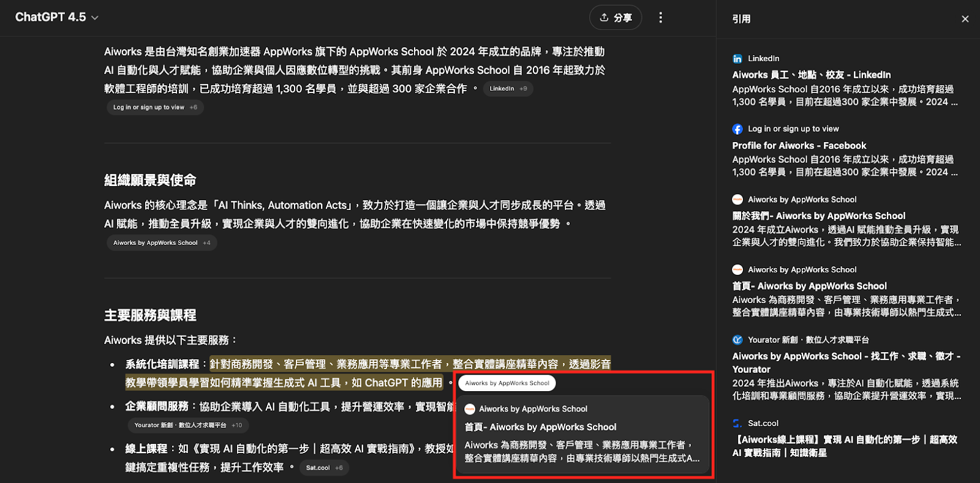
Task: Click the 主要服務與課程 heading
Action: (x=150, y=315)
